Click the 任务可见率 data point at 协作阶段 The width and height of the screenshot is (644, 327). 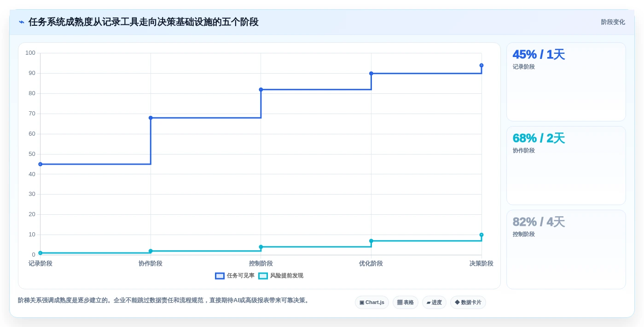[151, 118]
